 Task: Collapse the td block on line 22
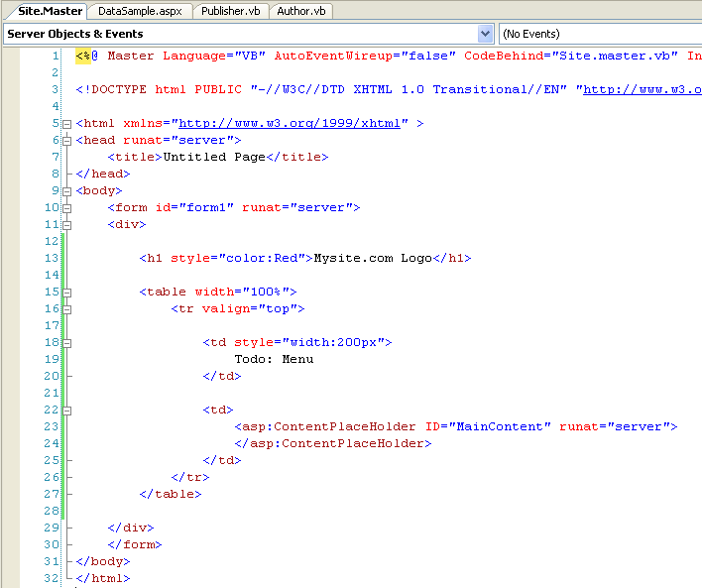(67, 410)
